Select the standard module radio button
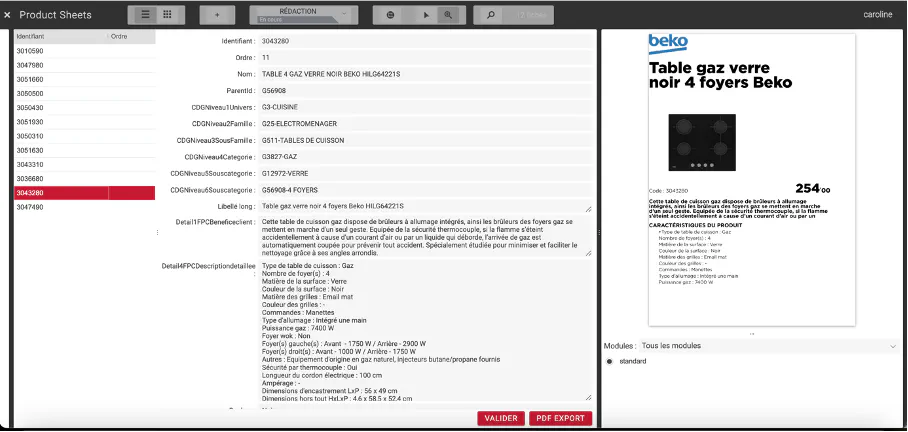The width and height of the screenshot is (908, 432). pyautogui.click(x=610, y=361)
